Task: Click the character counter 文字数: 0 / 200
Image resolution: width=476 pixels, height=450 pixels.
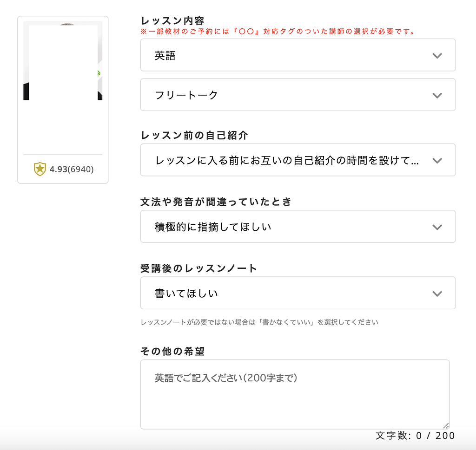Action: pos(414,436)
